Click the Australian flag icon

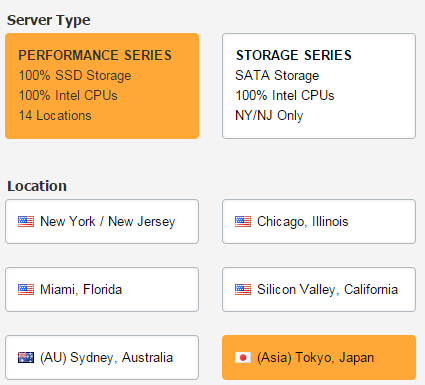coord(26,357)
